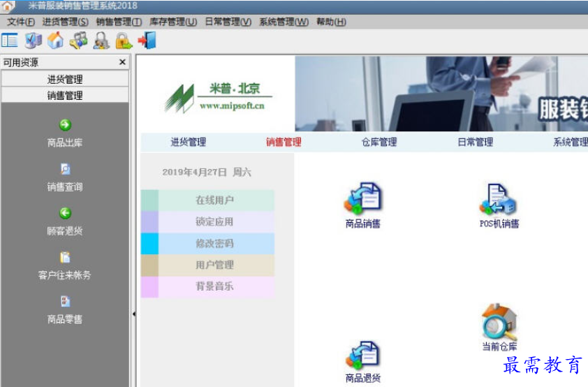Click the padlock with user toolbar icon
Viewport: 588px width, 387px height.
point(101,41)
